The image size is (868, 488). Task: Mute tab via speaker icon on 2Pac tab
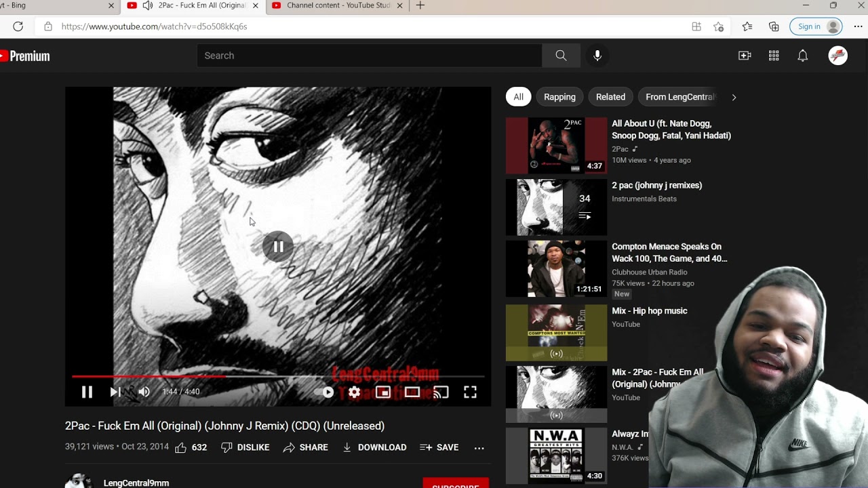147,5
